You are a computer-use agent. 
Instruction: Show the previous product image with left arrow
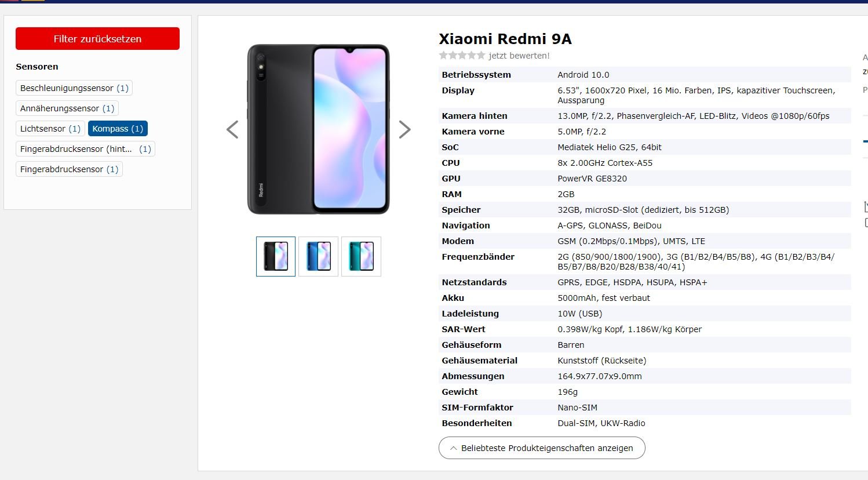point(232,129)
